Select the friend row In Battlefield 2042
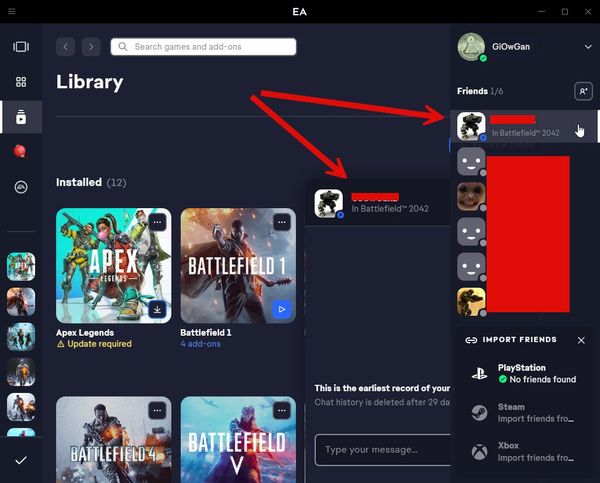This screenshot has width=600, height=483. click(524, 126)
